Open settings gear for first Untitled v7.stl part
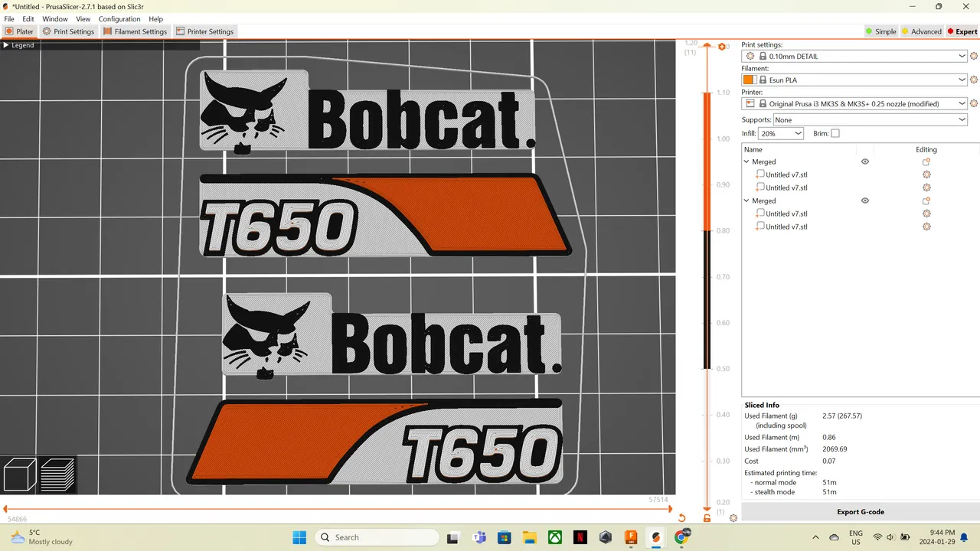This screenshot has height=551, width=980. (926, 174)
